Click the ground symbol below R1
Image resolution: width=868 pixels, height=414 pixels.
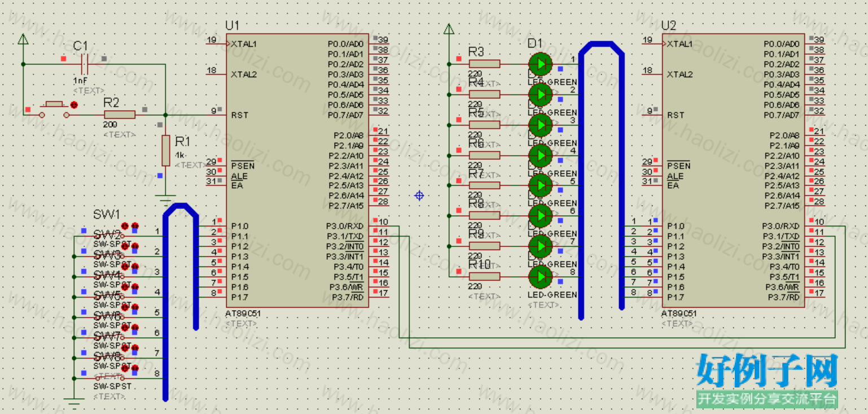click(165, 199)
